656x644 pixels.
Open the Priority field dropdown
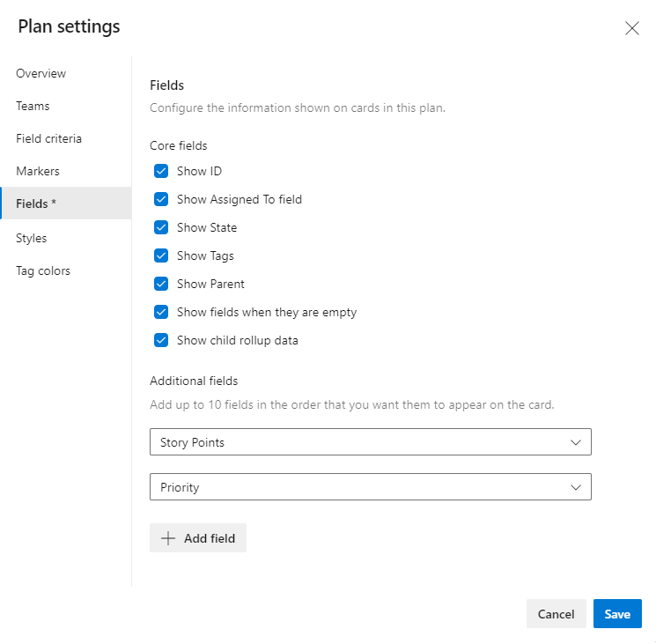370,486
